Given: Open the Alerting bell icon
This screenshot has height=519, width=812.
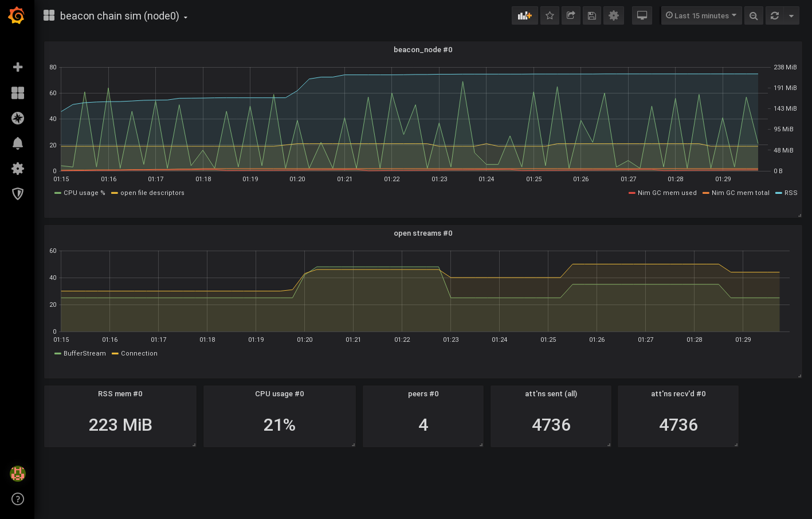Looking at the screenshot, I should 18,143.
